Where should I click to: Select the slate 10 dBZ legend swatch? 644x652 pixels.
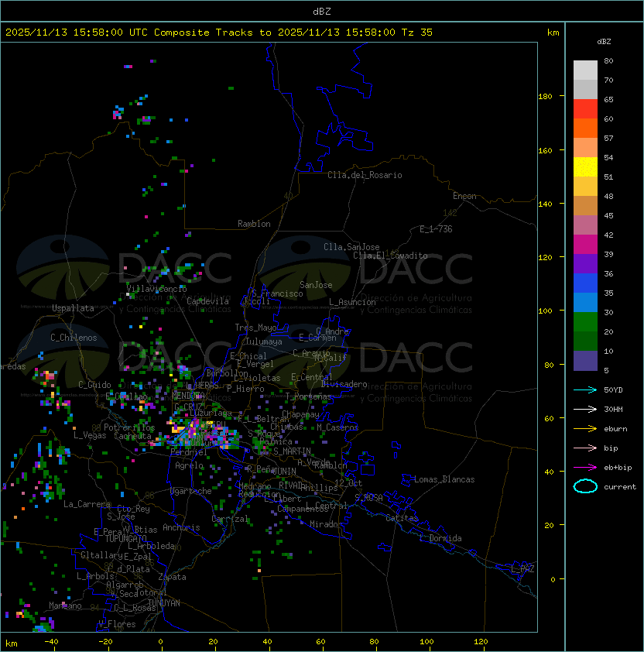pyautogui.click(x=585, y=361)
